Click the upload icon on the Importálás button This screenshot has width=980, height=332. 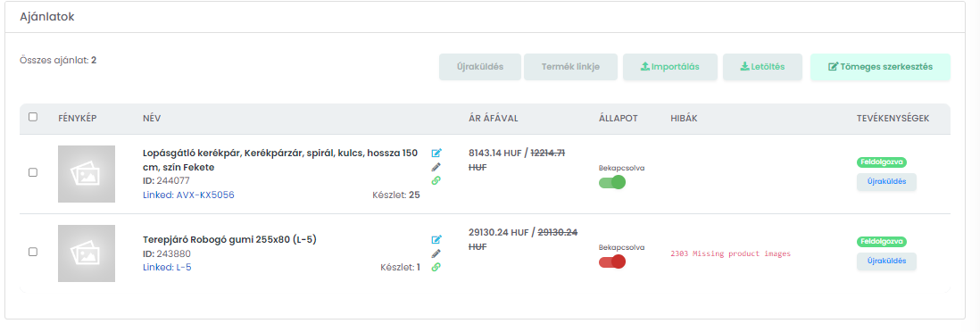645,67
